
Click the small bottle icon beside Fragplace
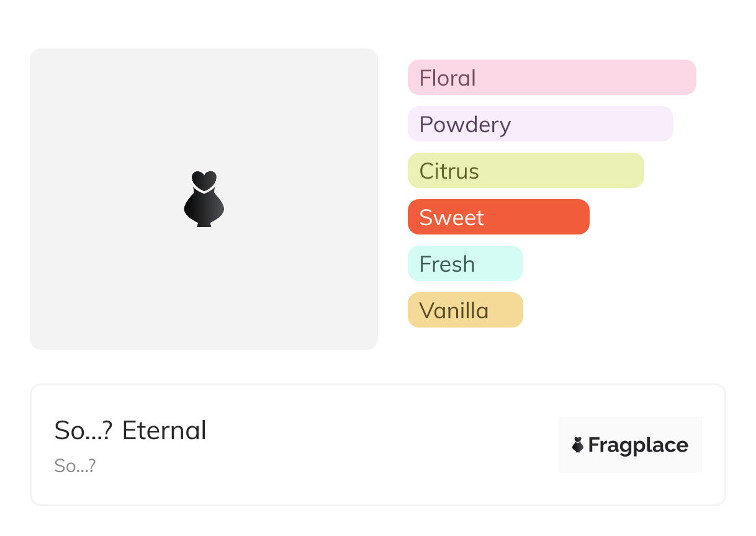(x=578, y=445)
